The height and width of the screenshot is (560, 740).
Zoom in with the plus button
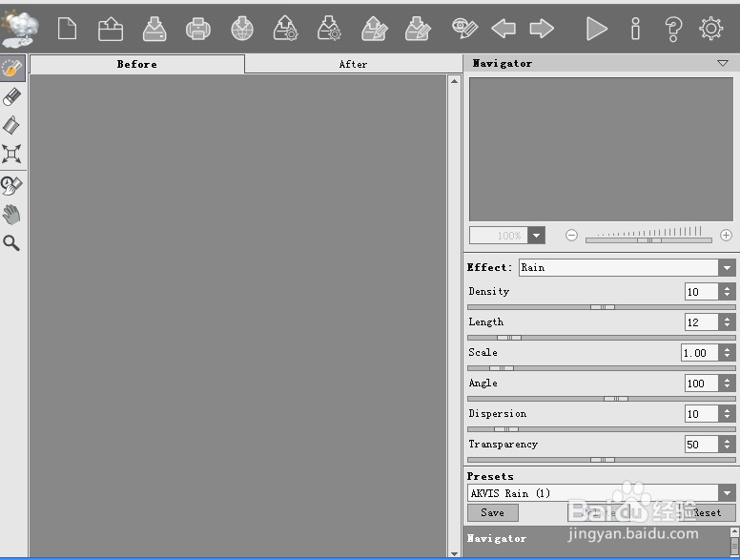click(x=726, y=235)
